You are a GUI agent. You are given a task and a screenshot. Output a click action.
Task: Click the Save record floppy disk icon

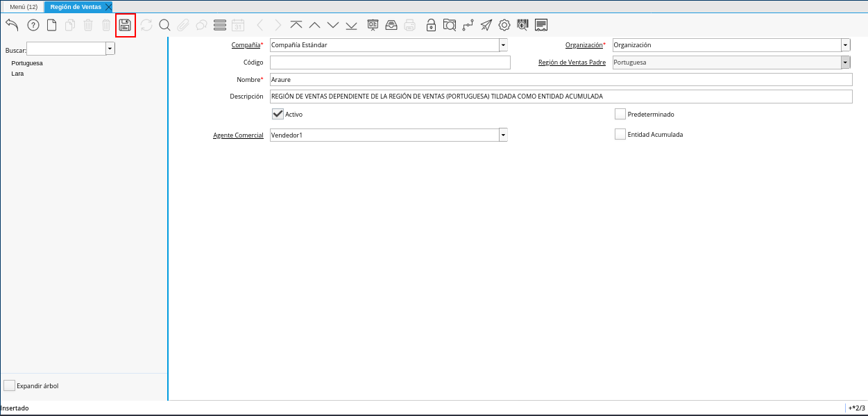tap(125, 26)
